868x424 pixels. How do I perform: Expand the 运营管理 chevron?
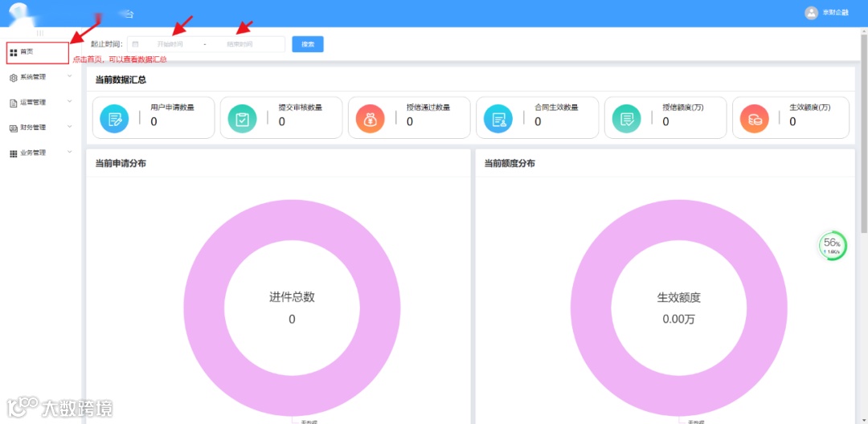[x=70, y=101]
